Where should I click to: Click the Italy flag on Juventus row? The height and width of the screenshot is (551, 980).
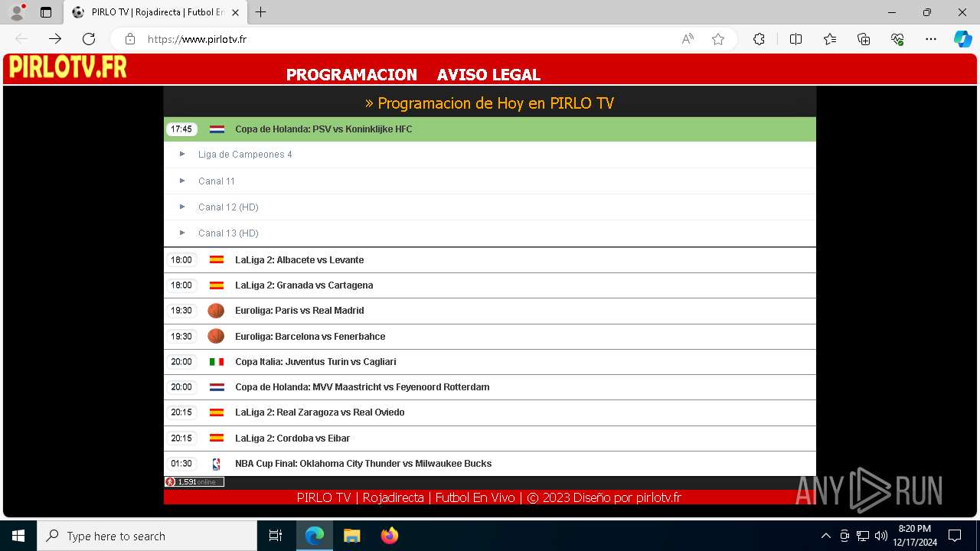(217, 362)
